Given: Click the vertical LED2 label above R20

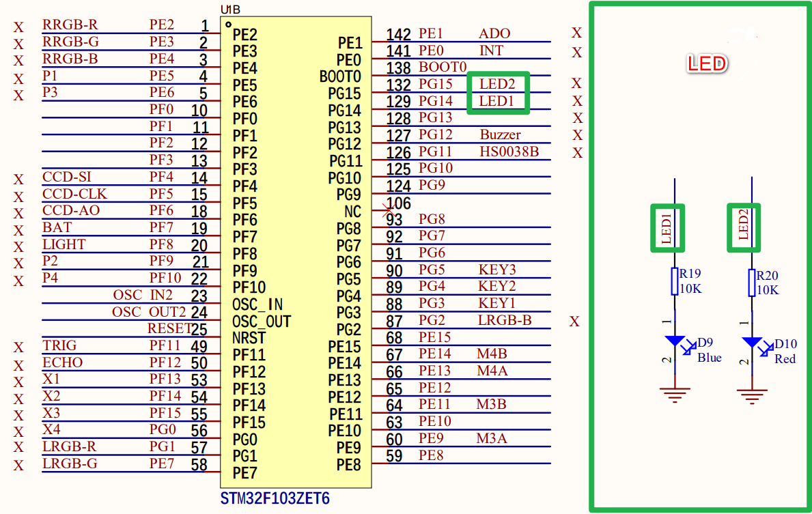Looking at the screenshot, I should coord(743,224).
